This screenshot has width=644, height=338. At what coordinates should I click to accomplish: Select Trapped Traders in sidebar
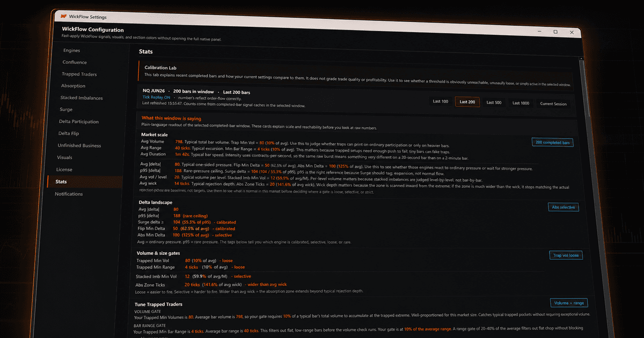click(x=79, y=74)
